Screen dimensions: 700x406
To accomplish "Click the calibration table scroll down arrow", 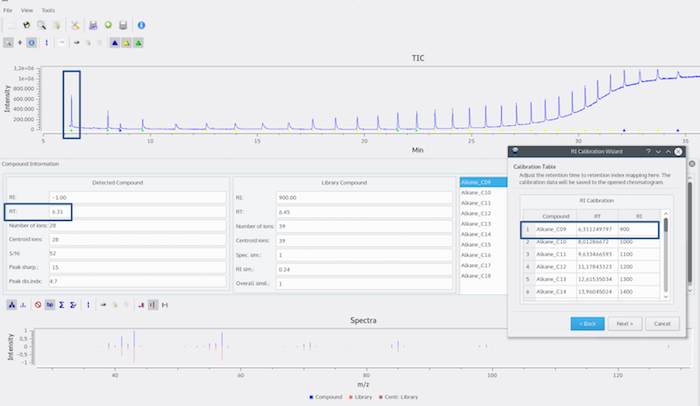I will (x=665, y=297).
